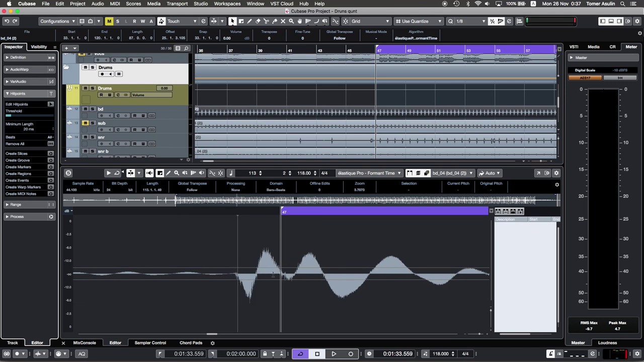Select the Draw pencil tool in sample editor
The width and height of the screenshot is (644, 362).
pos(168,173)
